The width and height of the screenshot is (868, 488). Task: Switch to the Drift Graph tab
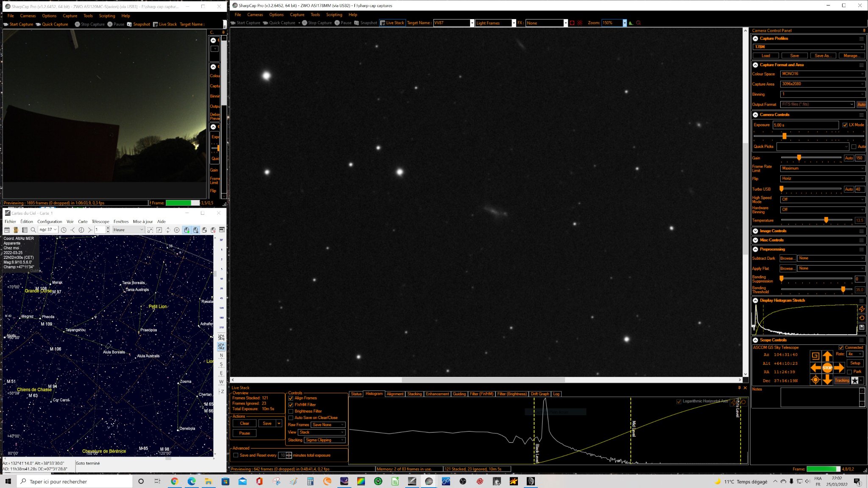point(540,394)
